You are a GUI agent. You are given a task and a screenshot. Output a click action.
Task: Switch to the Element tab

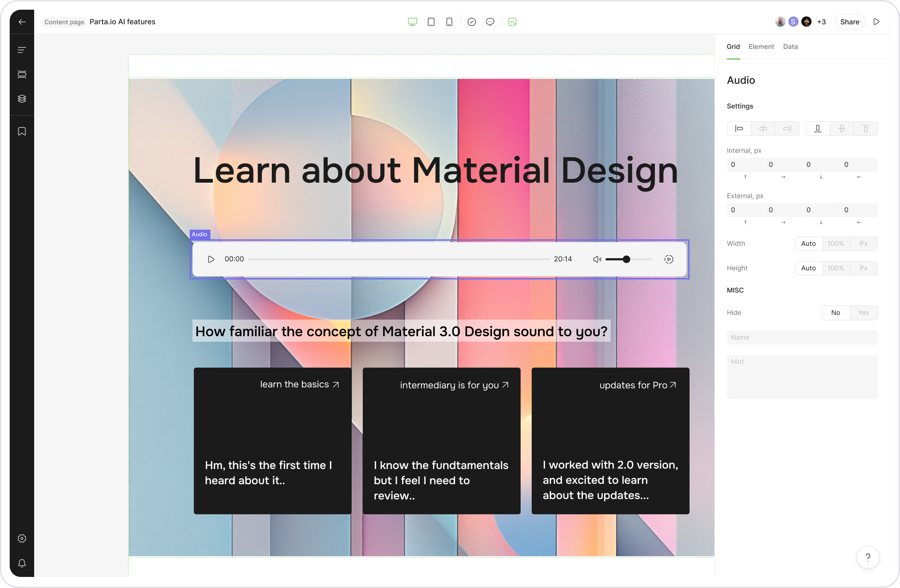761,47
